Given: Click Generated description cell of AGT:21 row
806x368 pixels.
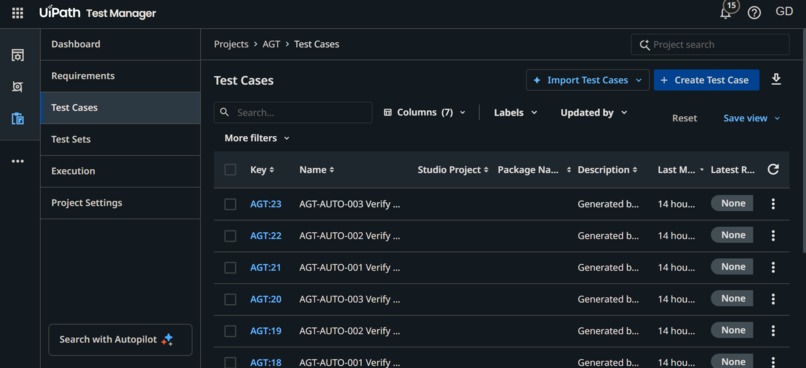Looking at the screenshot, I should 608,267.
